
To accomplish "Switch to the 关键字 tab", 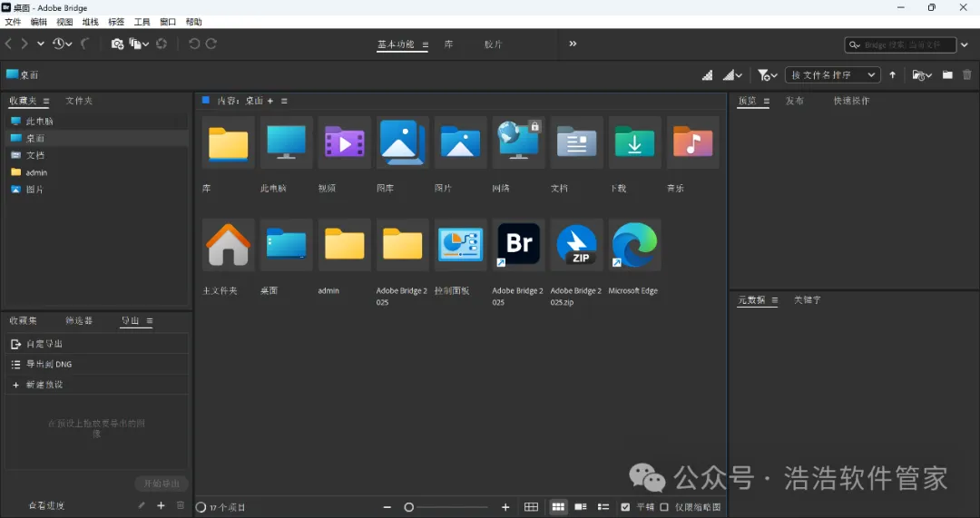I will pos(808,300).
